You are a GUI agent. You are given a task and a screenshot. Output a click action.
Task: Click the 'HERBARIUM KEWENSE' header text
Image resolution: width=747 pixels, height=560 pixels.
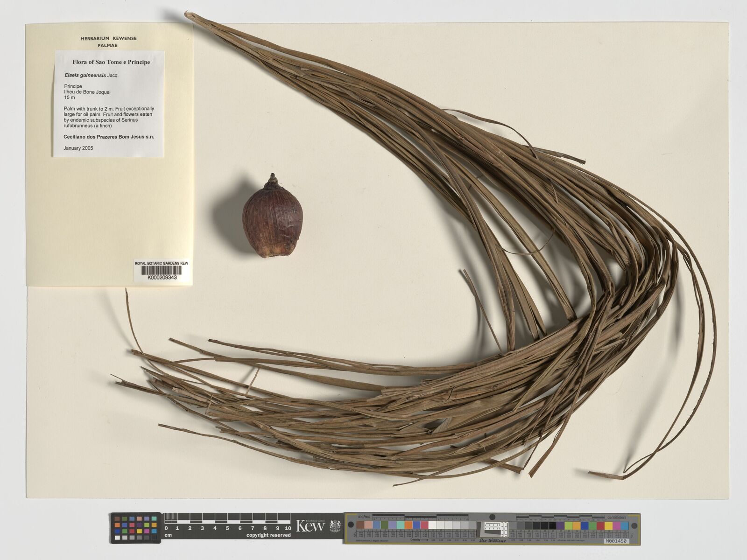[x=108, y=38]
